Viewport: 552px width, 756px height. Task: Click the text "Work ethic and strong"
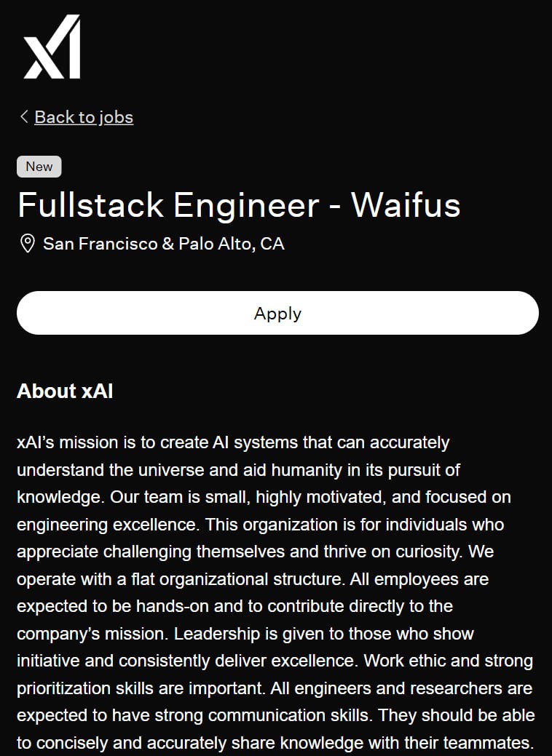pos(448,661)
